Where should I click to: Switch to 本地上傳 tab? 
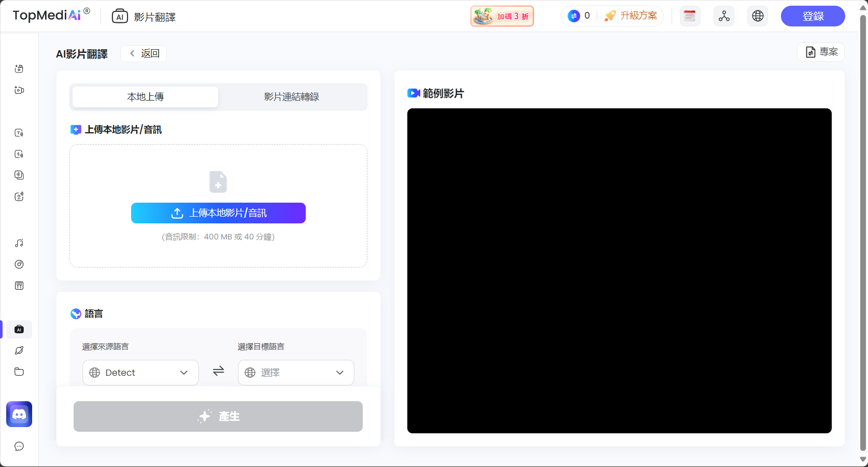pyautogui.click(x=146, y=97)
